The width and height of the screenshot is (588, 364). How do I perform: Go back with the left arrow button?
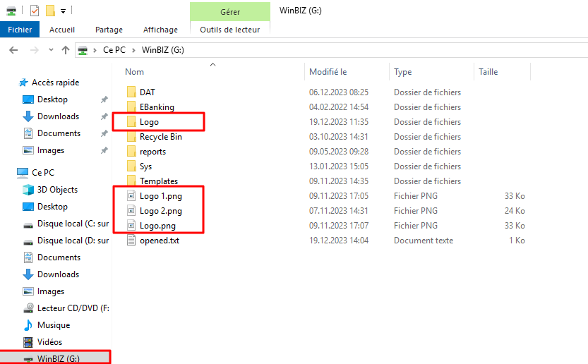coord(13,50)
